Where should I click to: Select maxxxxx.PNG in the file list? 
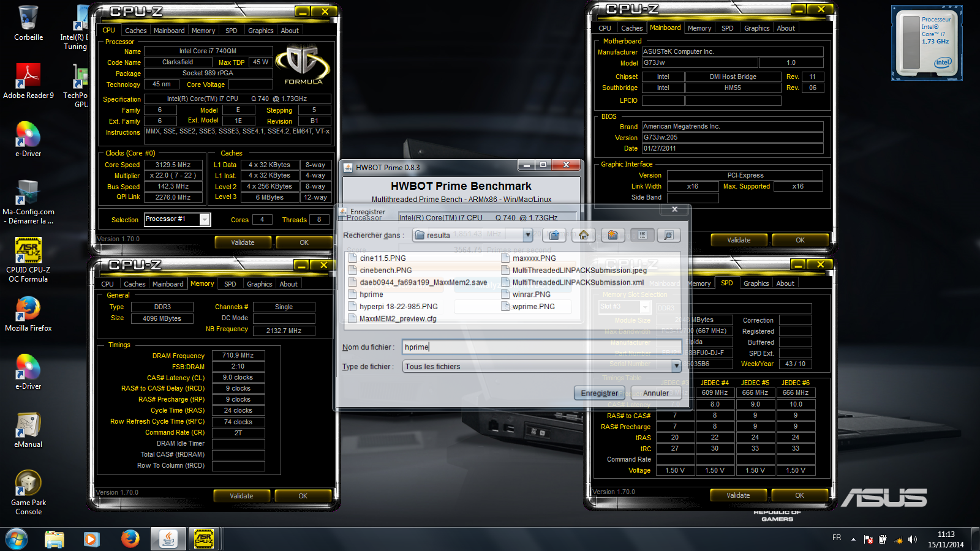coord(529,258)
